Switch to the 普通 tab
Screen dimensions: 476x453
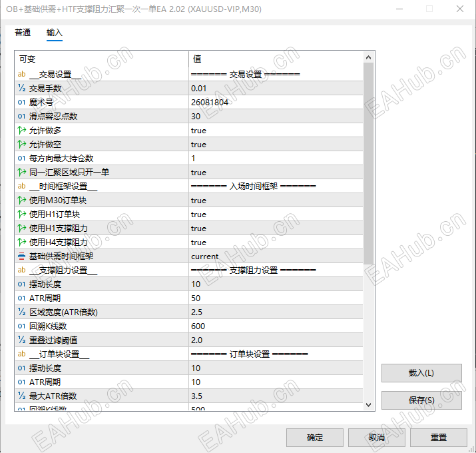click(x=23, y=32)
